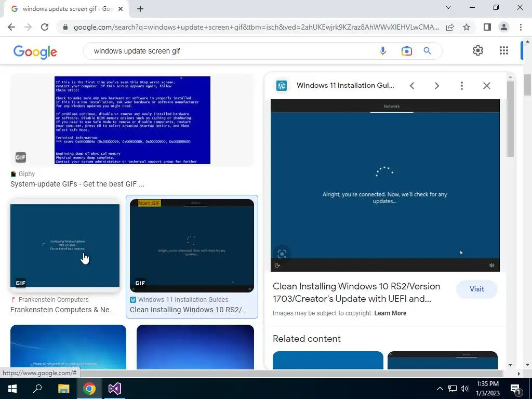This screenshot has width=532, height=399.
Task: Select the Start GIF Windows 11 thumbnail
Action: click(192, 246)
